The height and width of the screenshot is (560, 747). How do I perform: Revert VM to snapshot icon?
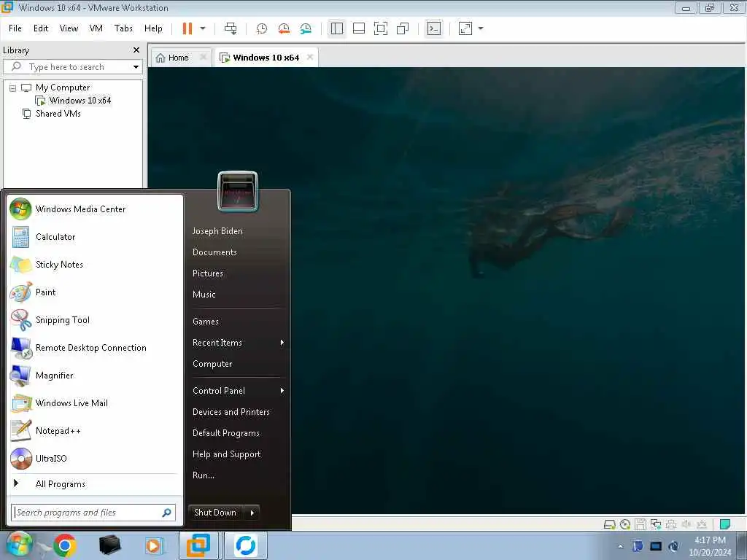tap(284, 28)
